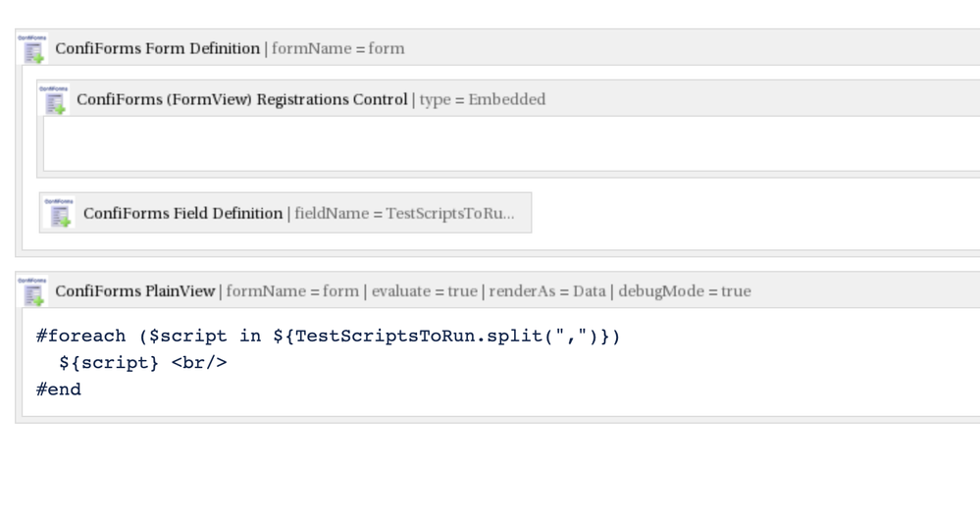Viewport: 980px width, 519px height.
Task: Click inside the empty Registrations Control body
Action: 511,144
